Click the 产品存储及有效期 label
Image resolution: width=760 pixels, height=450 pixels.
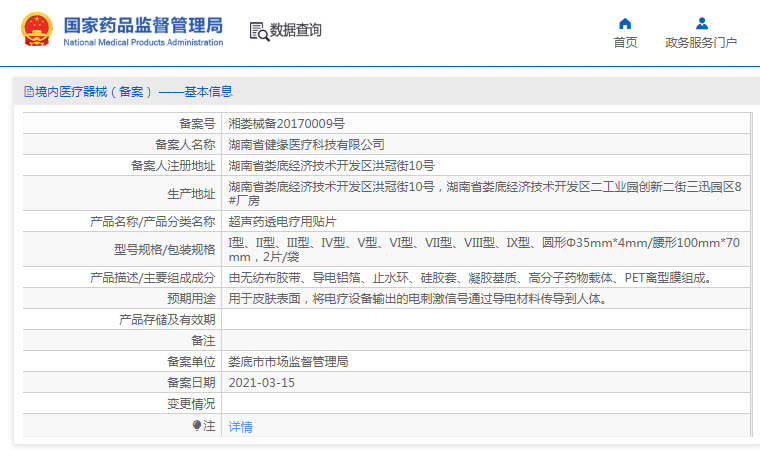coord(167,320)
